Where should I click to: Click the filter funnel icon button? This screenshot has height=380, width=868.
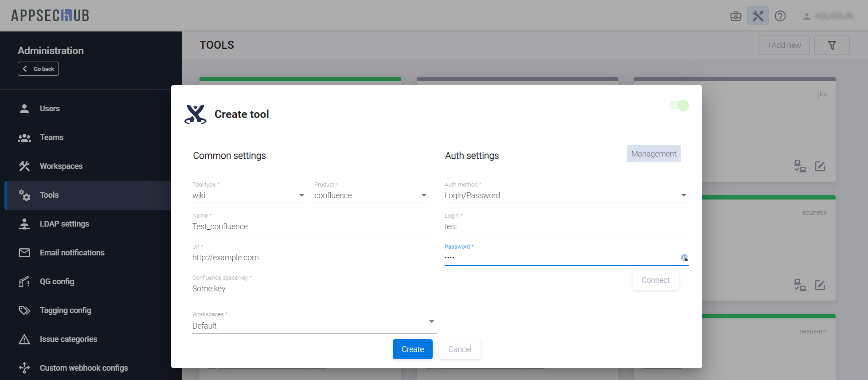[832, 45]
